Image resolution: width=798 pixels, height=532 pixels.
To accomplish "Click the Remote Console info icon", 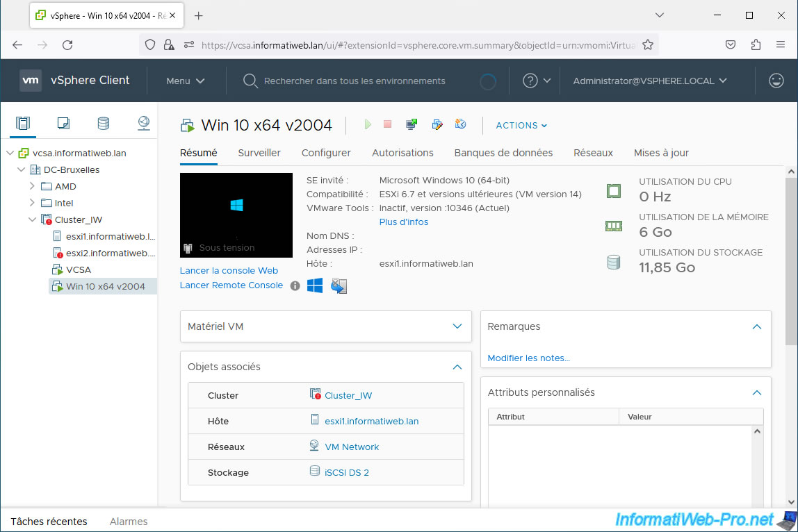I will [295, 285].
